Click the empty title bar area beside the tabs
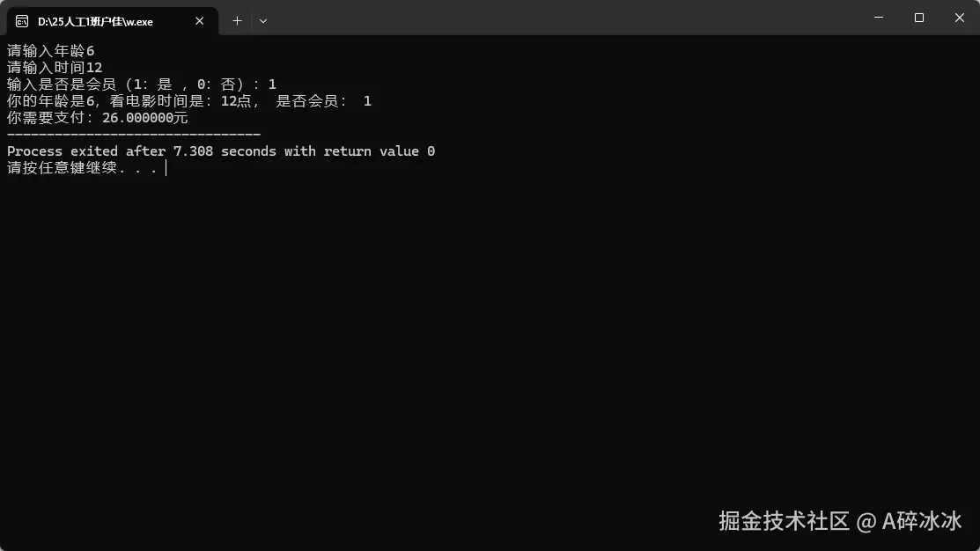Screen dimensions: 980x551 click(x=563, y=18)
